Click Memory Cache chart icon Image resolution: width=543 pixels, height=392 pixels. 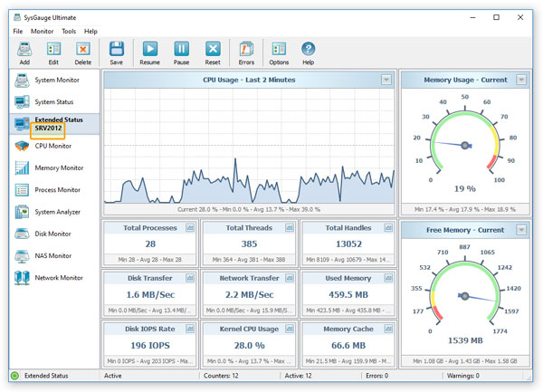[x=388, y=329]
